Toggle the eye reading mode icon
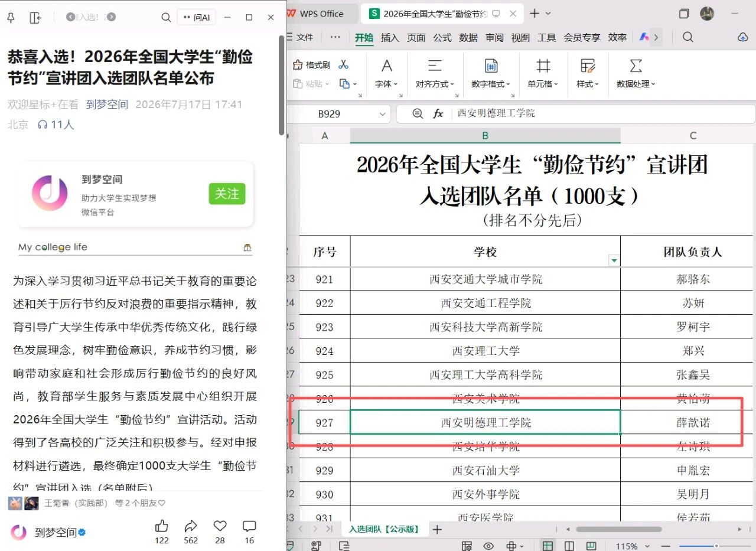 (x=488, y=546)
